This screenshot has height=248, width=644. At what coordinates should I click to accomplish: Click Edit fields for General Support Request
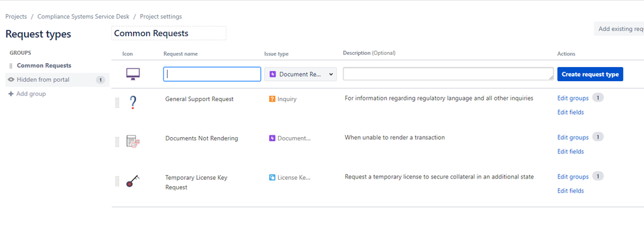point(570,112)
